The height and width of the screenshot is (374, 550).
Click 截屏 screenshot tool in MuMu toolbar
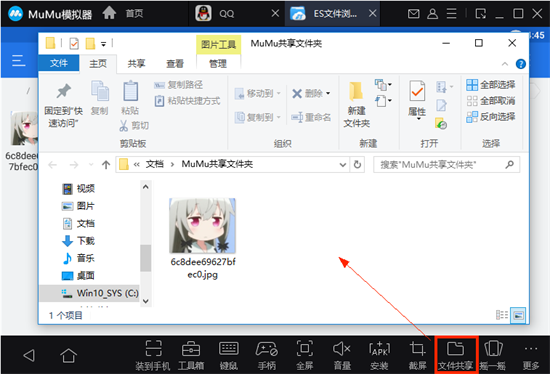click(417, 355)
